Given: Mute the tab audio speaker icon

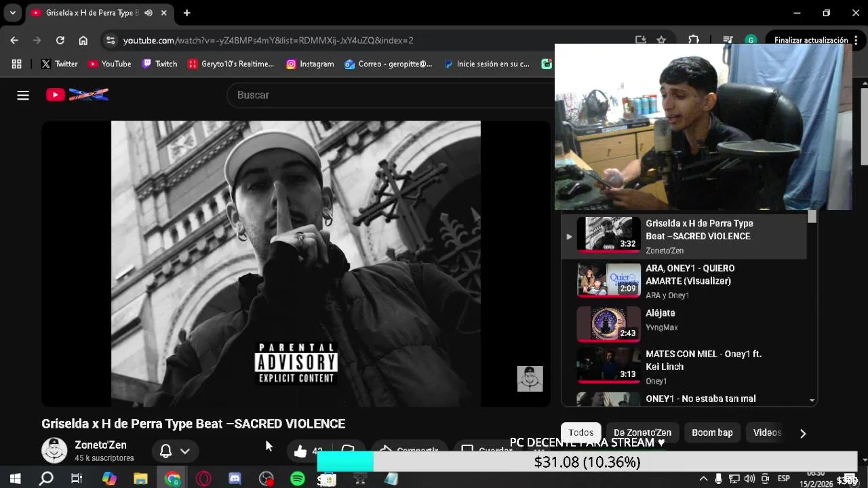Looking at the screenshot, I should (149, 13).
